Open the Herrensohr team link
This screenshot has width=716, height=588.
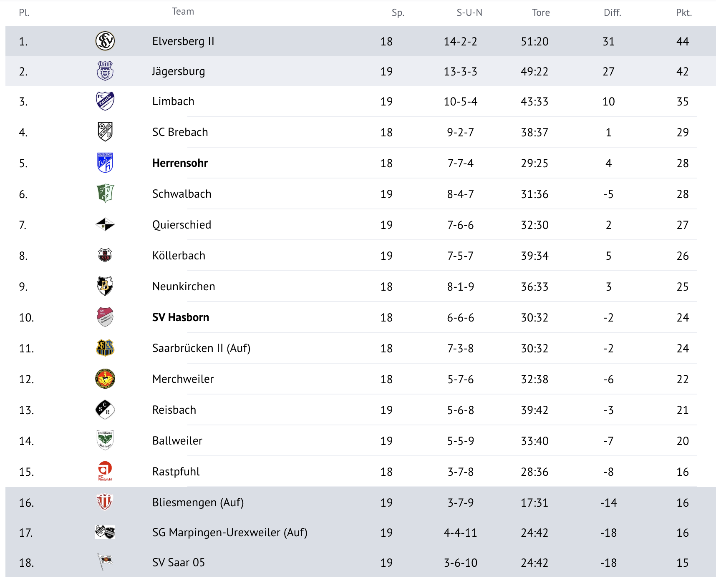tap(180, 163)
